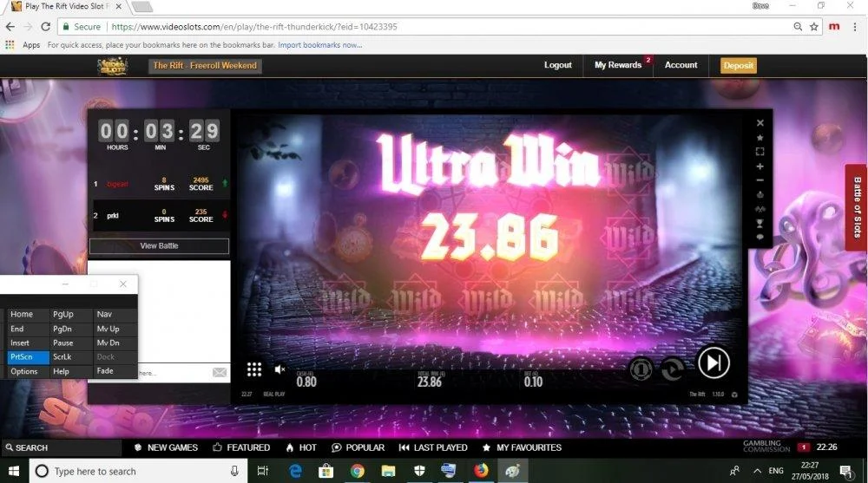Viewport: 868px width, 483px height.
Task: Unmute the slot game sound
Action: 280,369
